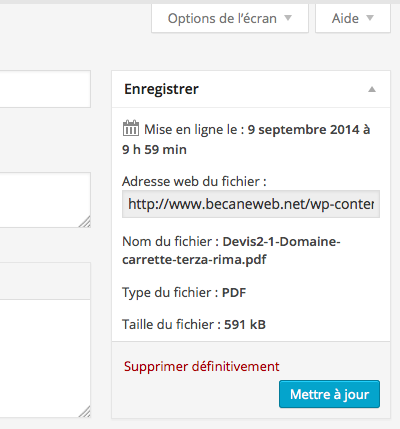Click the Taille du fichier 591 kB value
400x429 pixels.
click(x=245, y=324)
